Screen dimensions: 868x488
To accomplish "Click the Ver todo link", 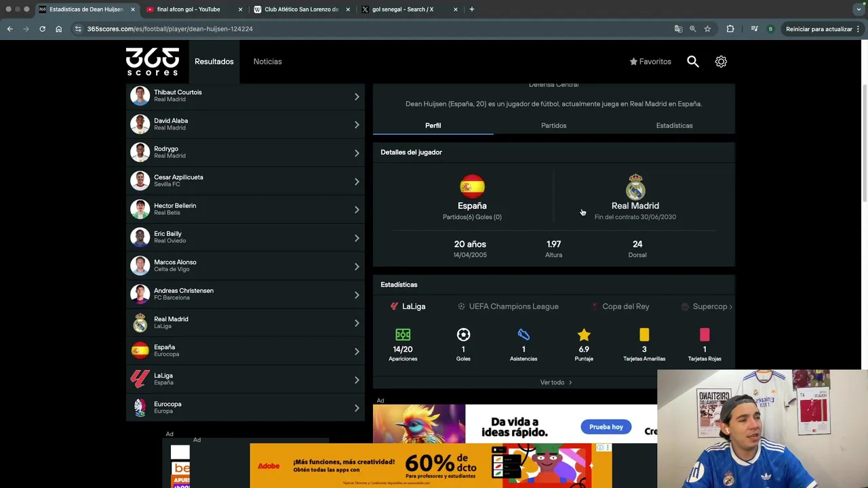I will (x=556, y=382).
